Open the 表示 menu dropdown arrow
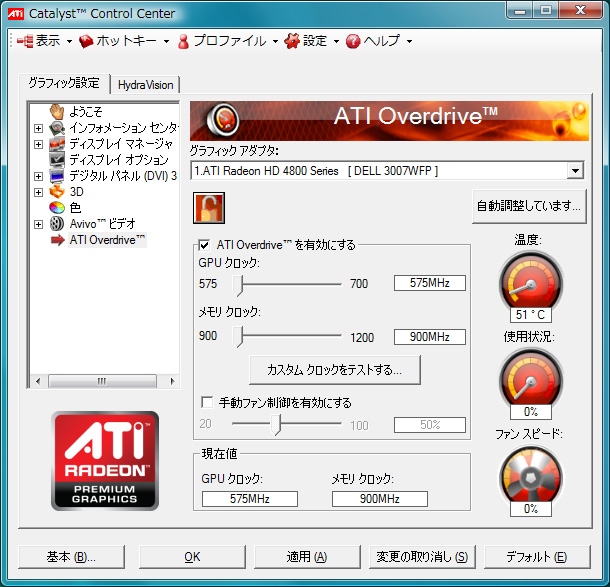 [69, 41]
